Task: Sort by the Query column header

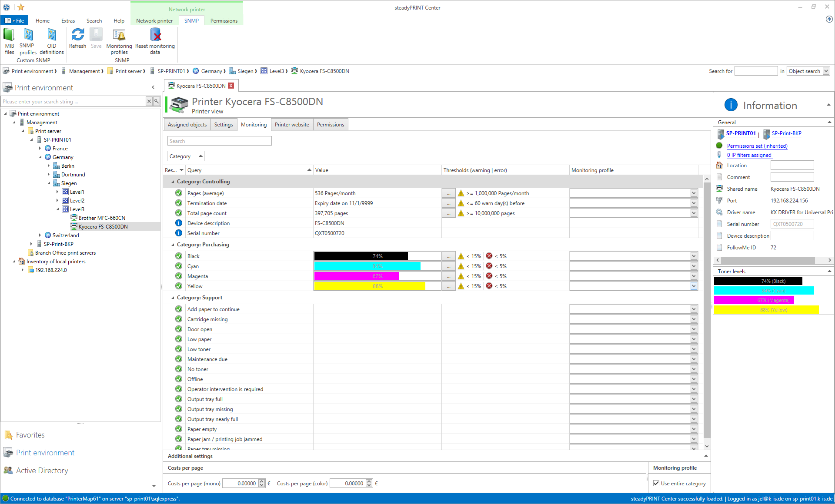Action: (x=249, y=170)
